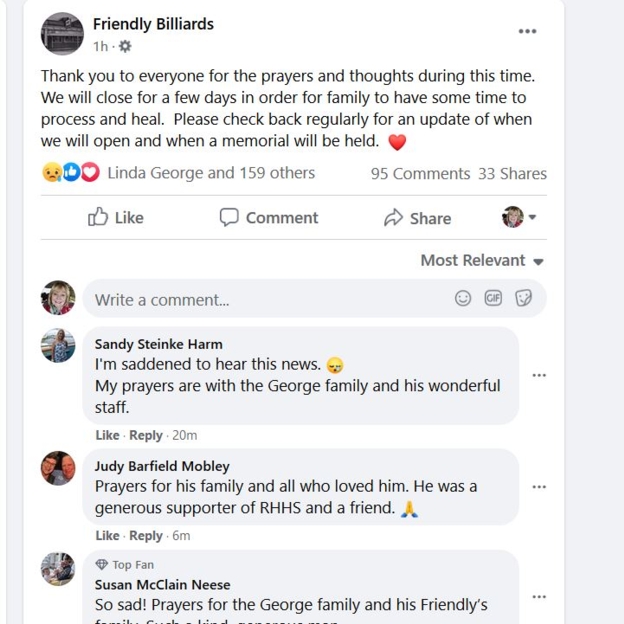Open post options three-dot menu
The image size is (624, 624).
pos(527,32)
